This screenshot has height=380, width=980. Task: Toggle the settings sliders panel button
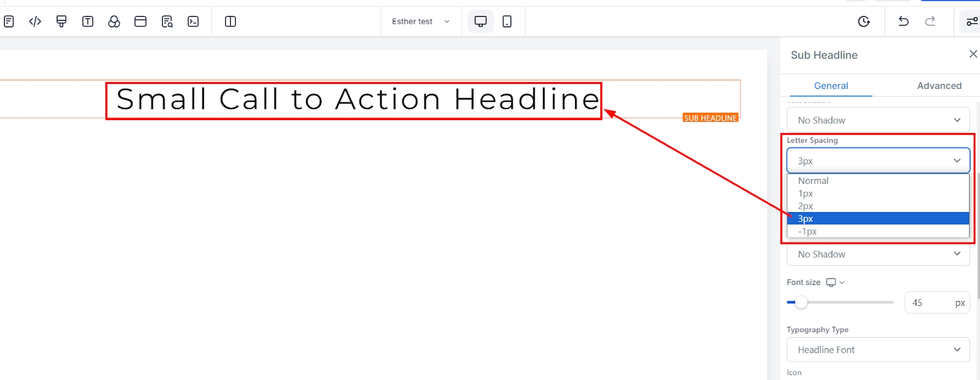pos(971,21)
